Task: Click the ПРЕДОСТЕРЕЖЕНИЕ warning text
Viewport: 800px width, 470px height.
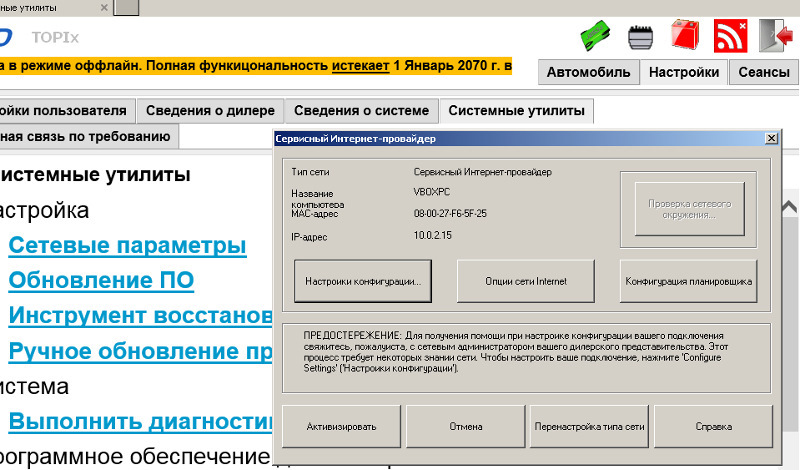Action: (x=516, y=352)
